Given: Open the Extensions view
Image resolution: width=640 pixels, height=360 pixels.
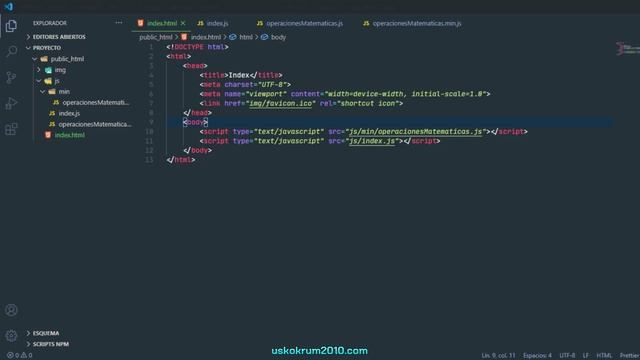Looking at the screenshot, I should (x=11, y=129).
